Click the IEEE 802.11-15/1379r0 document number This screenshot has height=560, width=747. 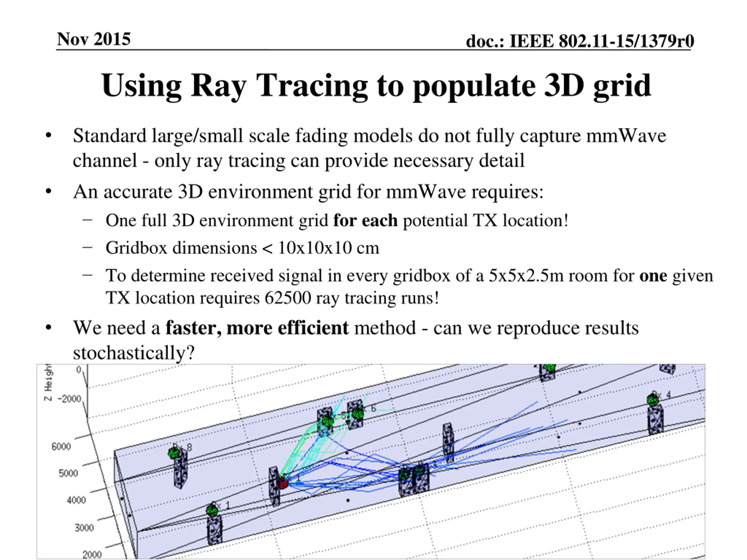pyautogui.click(x=580, y=41)
